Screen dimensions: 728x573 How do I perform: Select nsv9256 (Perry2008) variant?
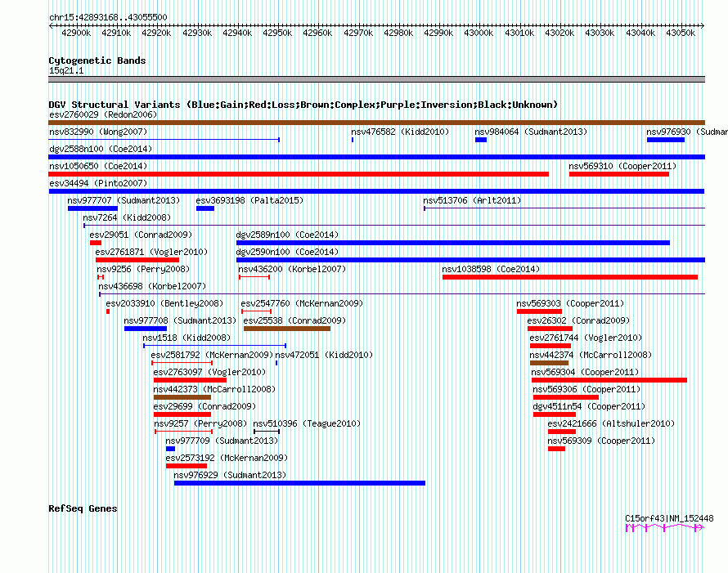click(101, 277)
